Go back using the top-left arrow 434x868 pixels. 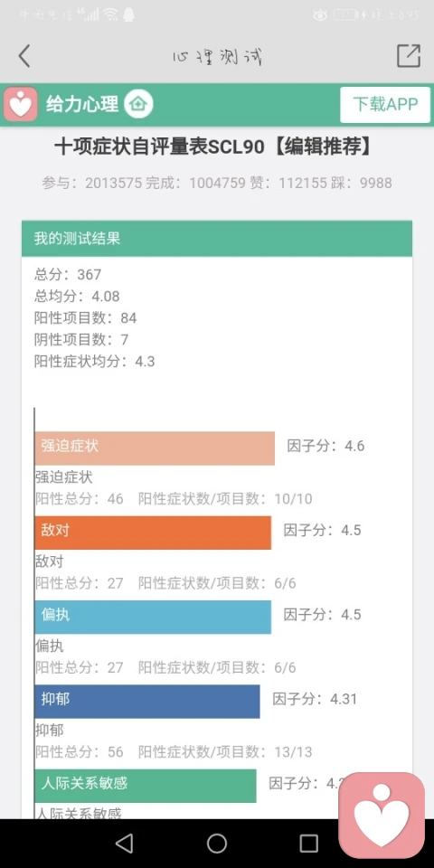click(24, 56)
